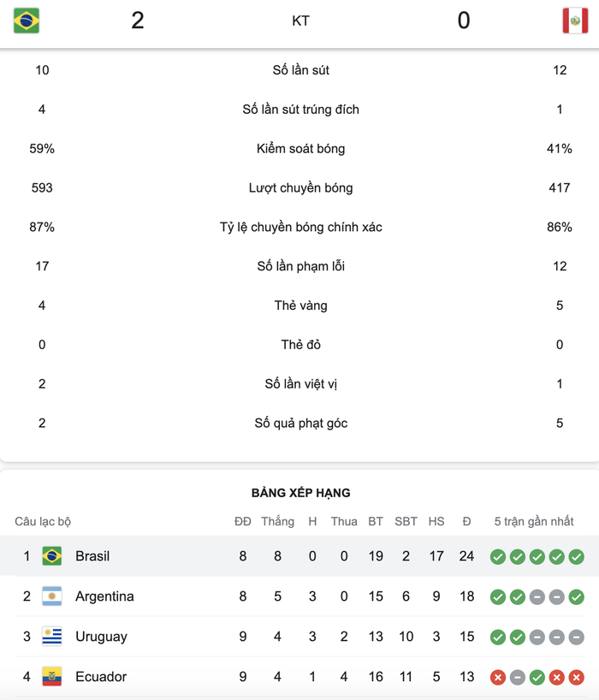Screen dimensions: 599x700
Task: Click Brasil's most recent win checkmark
Action: [576, 557]
